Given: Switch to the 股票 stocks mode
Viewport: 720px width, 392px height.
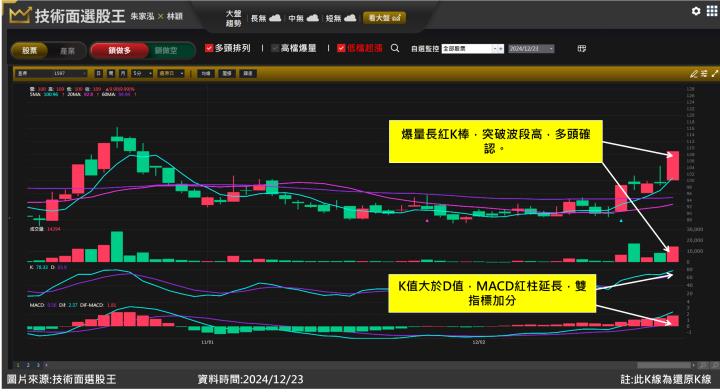Looking at the screenshot, I should (x=29, y=50).
